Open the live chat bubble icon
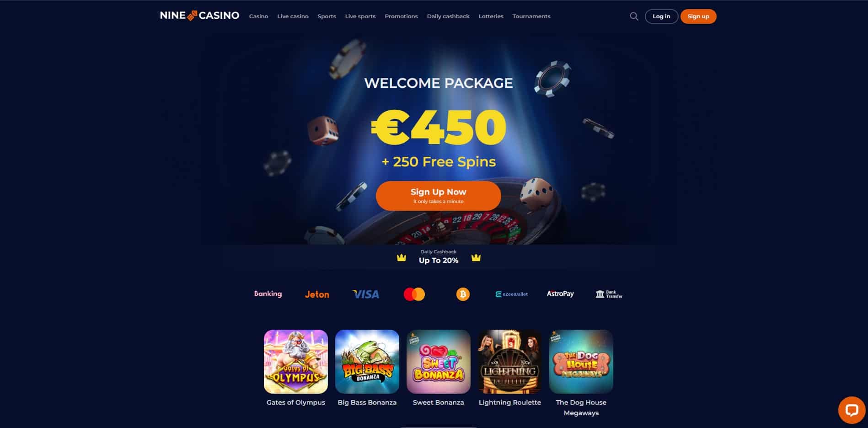 point(852,410)
